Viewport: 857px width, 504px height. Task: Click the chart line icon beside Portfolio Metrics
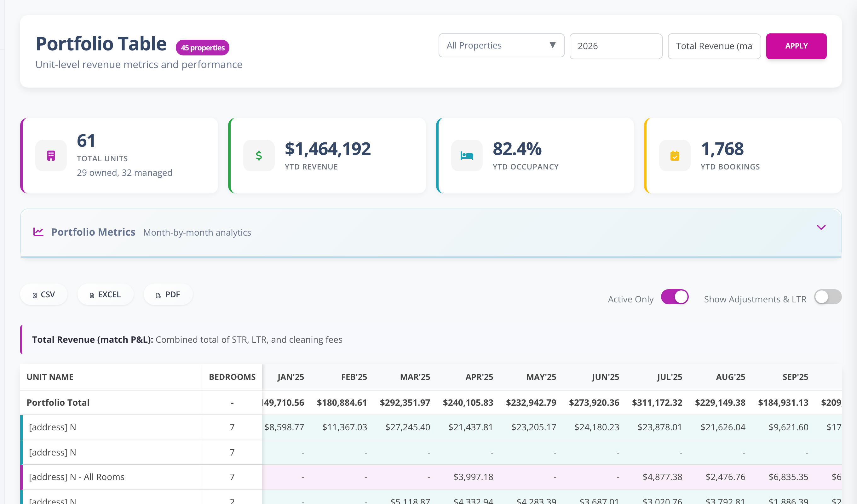(x=38, y=232)
